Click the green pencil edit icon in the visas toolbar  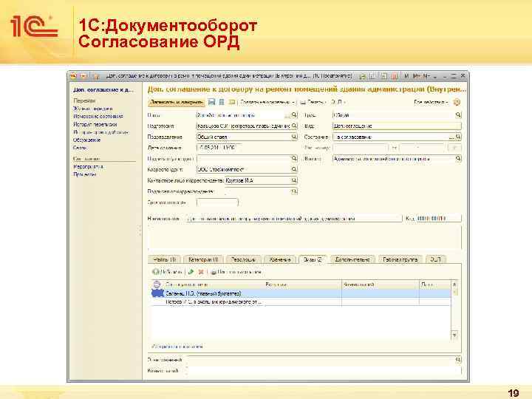pyautogui.click(x=191, y=272)
